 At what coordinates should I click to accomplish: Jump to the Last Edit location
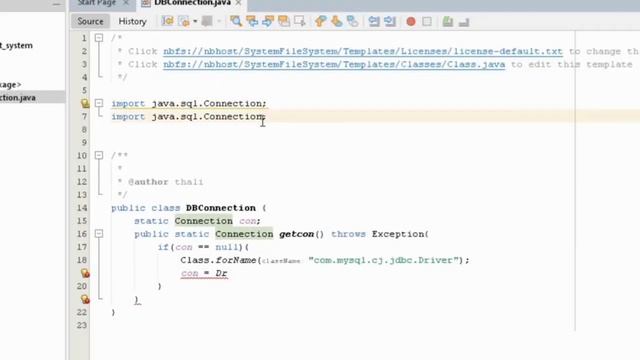(x=167, y=21)
